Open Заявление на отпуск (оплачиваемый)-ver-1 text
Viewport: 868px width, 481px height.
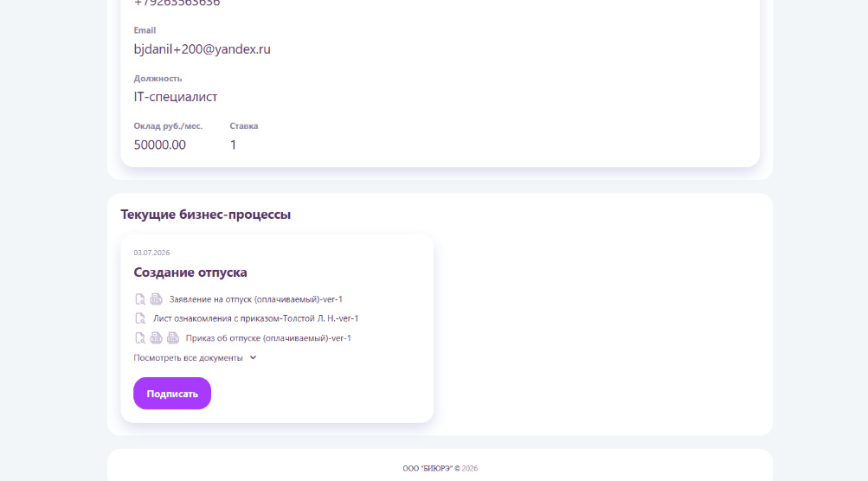coord(256,299)
